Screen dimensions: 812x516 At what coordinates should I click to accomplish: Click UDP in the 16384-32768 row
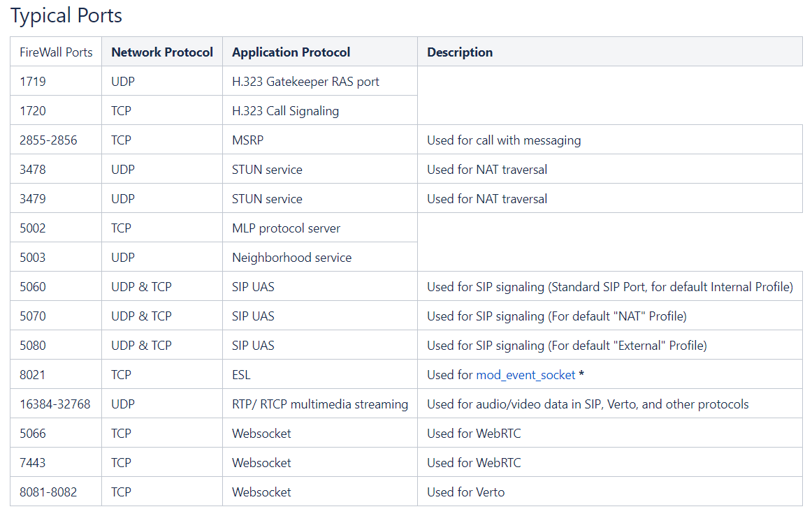click(x=162, y=404)
